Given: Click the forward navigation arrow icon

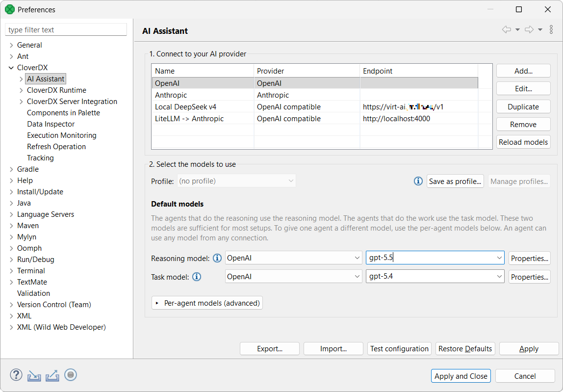Looking at the screenshot, I should coord(529,29).
